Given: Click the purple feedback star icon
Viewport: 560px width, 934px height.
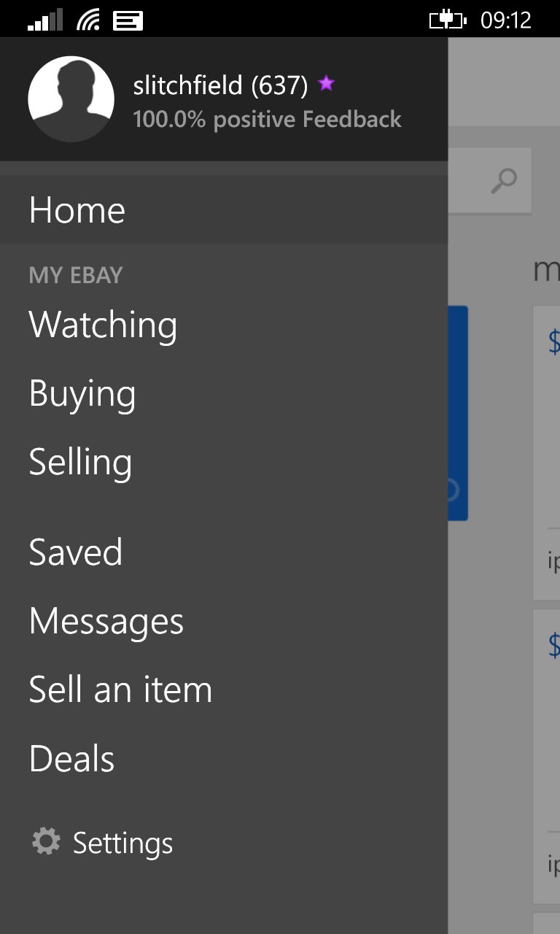Looking at the screenshot, I should pyautogui.click(x=327, y=84).
